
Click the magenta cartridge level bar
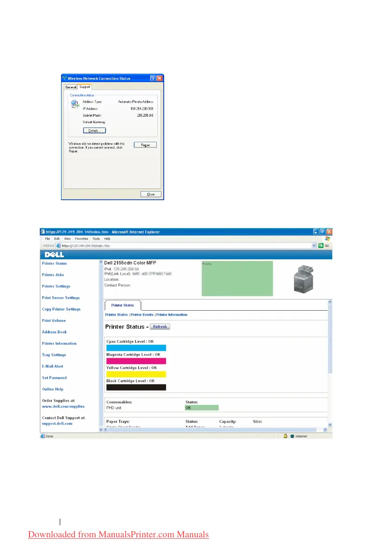[136, 361]
